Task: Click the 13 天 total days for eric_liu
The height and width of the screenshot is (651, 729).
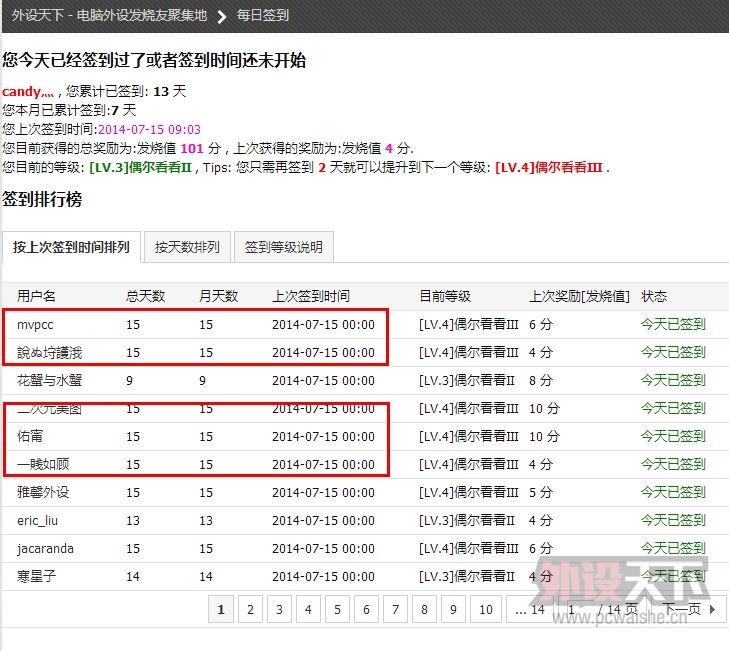Action: click(x=133, y=520)
